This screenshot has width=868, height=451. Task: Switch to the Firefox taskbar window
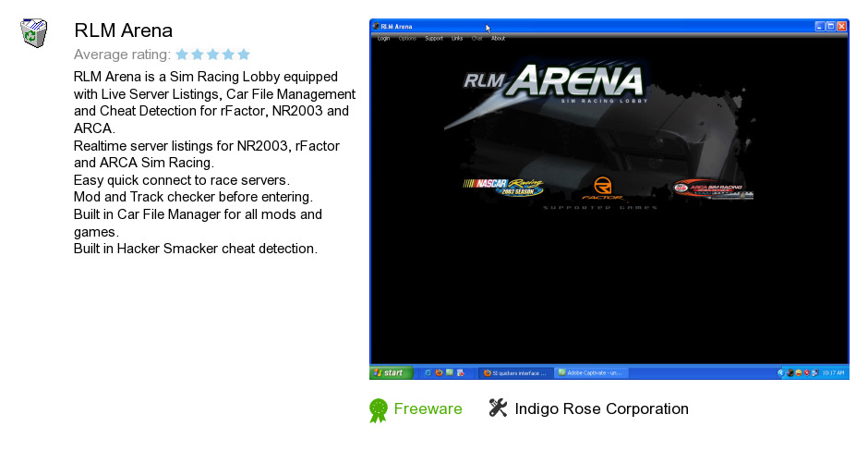coord(515,372)
